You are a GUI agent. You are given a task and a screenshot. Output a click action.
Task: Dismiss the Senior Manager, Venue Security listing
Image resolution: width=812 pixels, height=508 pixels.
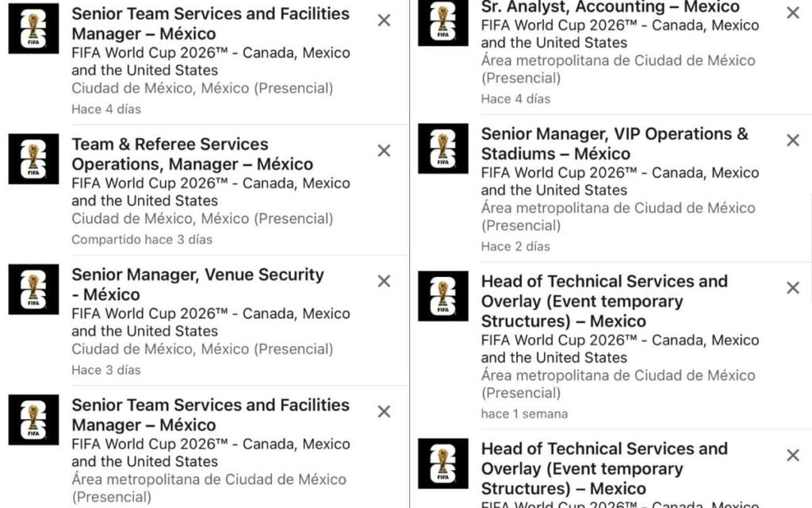tap(384, 281)
